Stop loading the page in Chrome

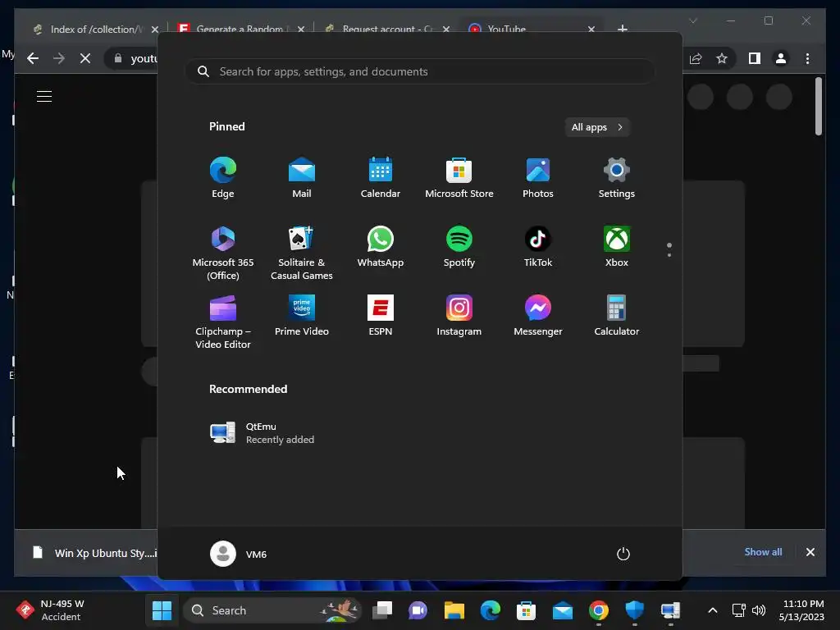[x=85, y=58]
